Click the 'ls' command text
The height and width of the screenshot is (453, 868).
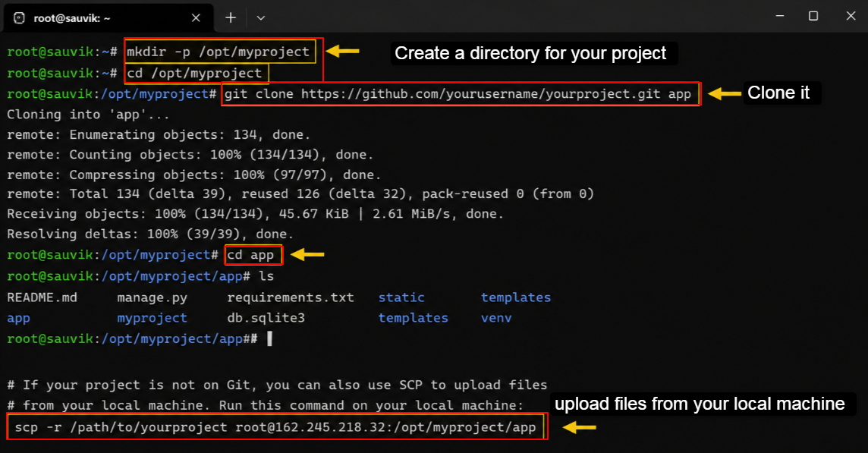click(266, 275)
